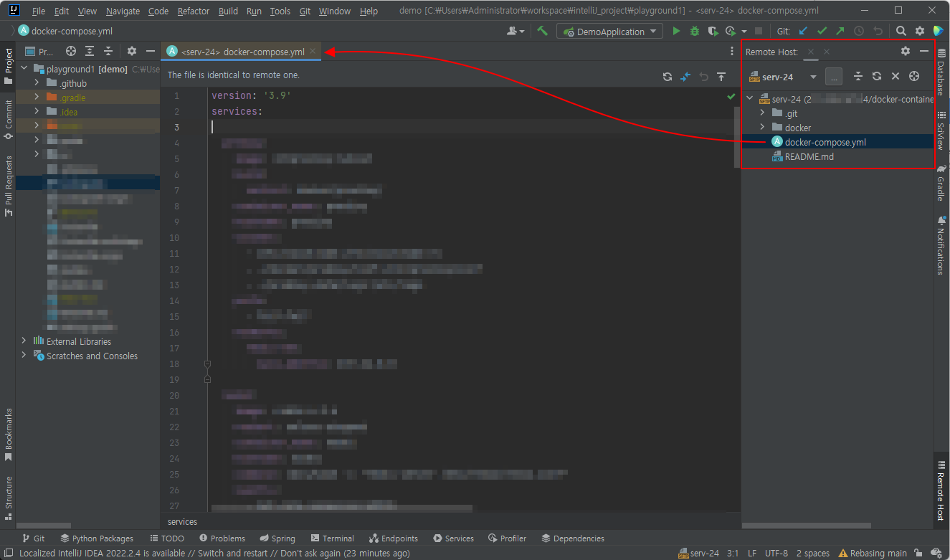Disconnect from remote host with X icon
950x560 pixels.
pos(896,76)
